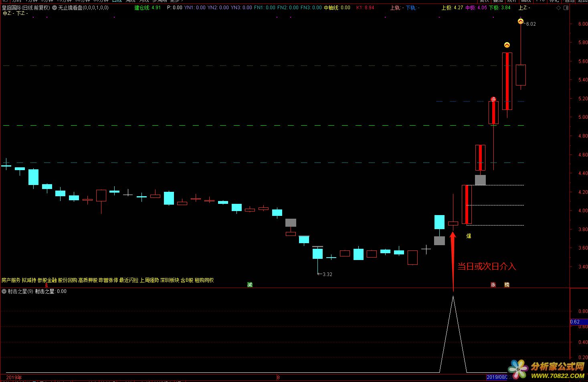
Task: Click the 下轨 label in header
Action: [412, 8]
